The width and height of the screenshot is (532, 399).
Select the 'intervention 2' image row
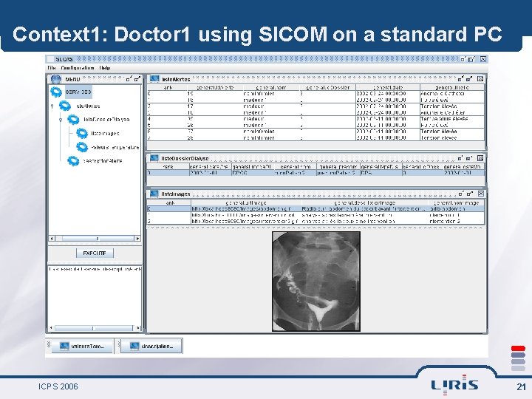click(x=316, y=221)
